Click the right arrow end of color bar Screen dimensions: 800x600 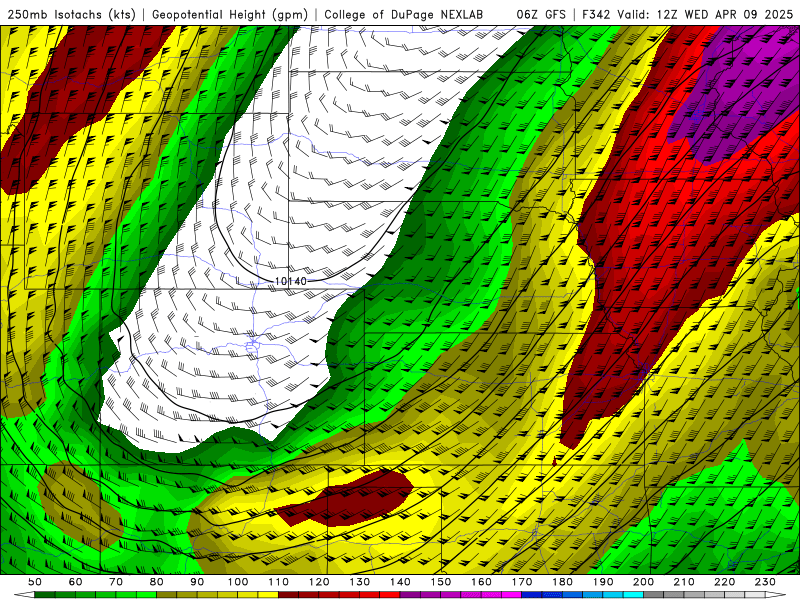[776, 595]
